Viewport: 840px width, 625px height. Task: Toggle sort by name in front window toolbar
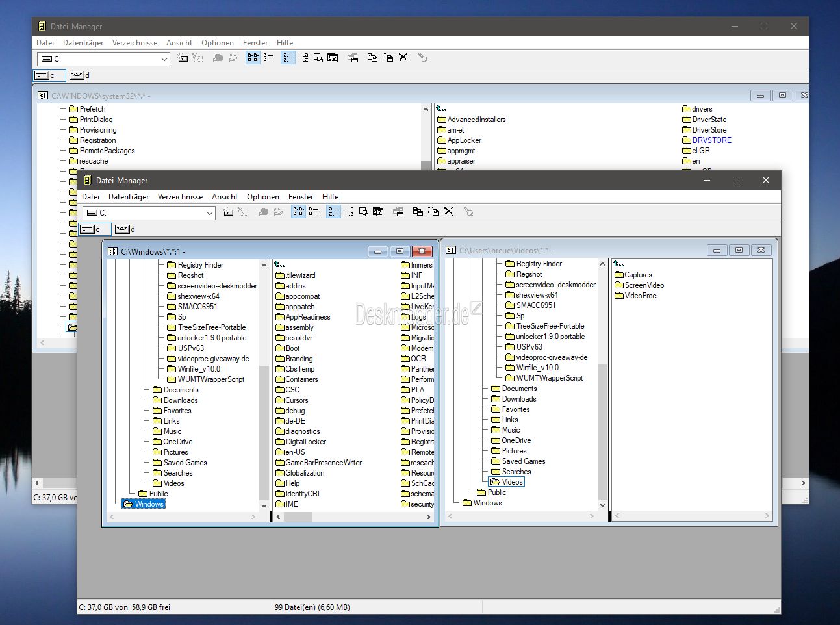click(333, 212)
